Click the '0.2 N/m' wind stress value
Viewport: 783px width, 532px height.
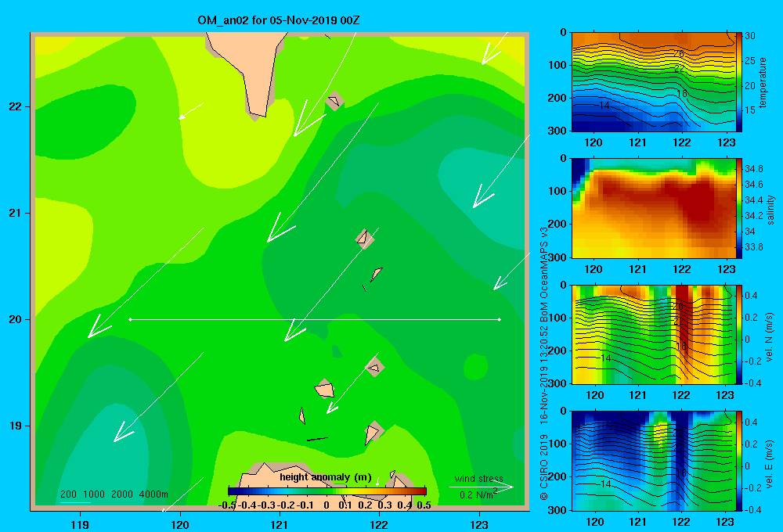[478, 494]
